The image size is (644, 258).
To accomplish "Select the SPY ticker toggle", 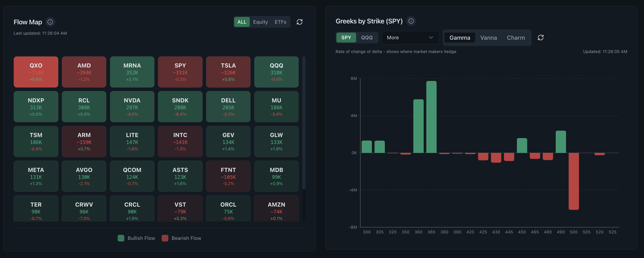I will 346,38.
